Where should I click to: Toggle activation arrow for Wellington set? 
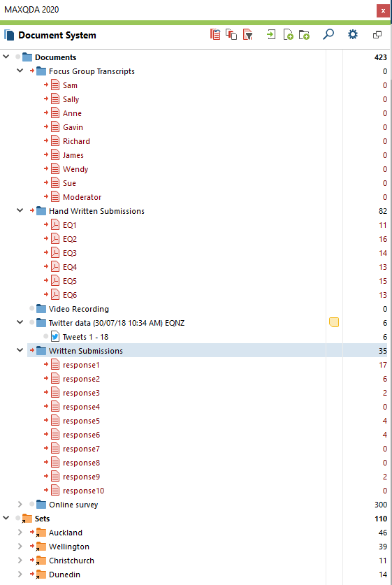pyautogui.click(x=32, y=546)
